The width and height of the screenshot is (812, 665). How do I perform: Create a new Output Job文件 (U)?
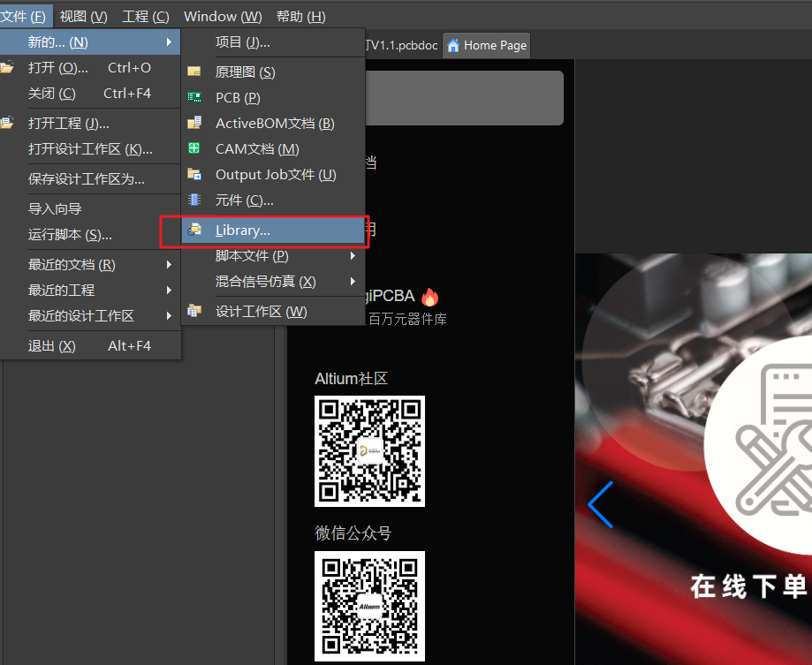[273, 174]
